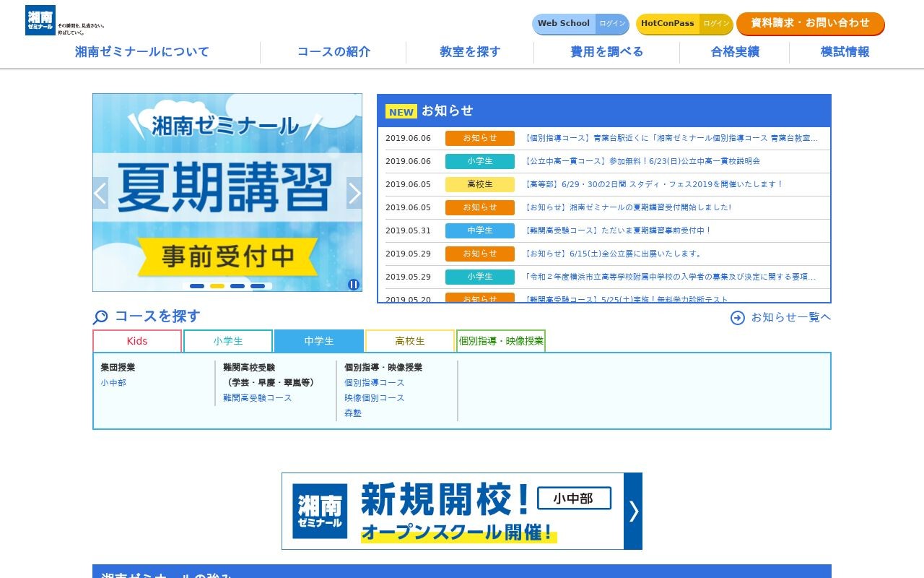The height and width of the screenshot is (578, 924).
Task: Select the third carousel indicator dot
Action: point(237,286)
